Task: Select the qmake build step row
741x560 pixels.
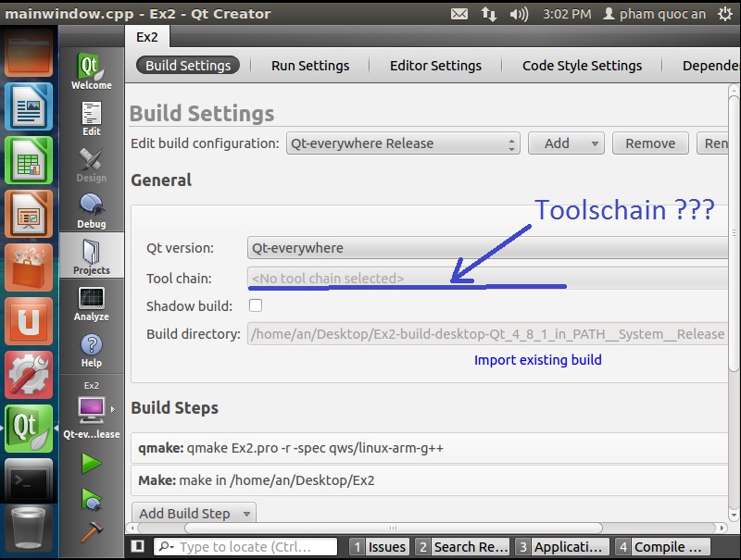Action: 429,448
